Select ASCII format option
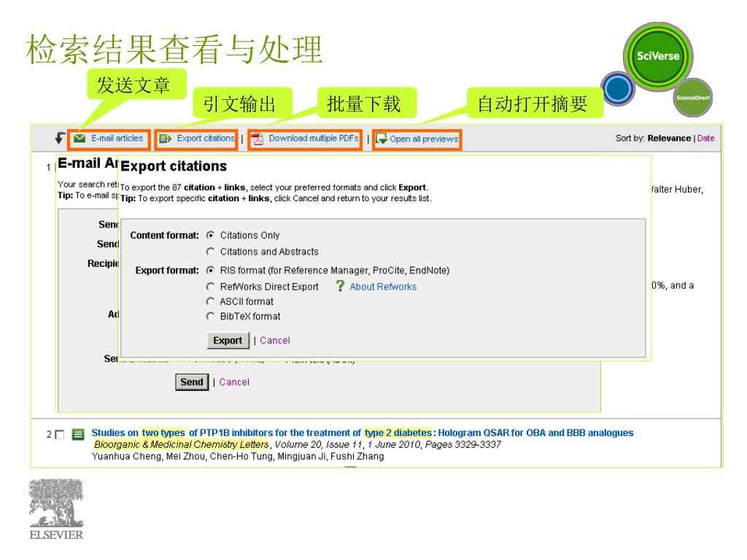747x560 pixels. click(210, 301)
